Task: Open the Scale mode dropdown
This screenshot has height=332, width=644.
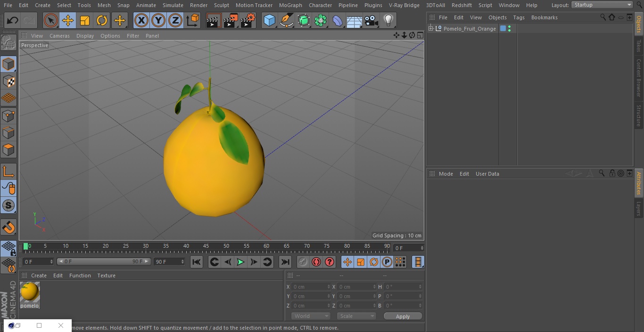Action: coord(356,316)
